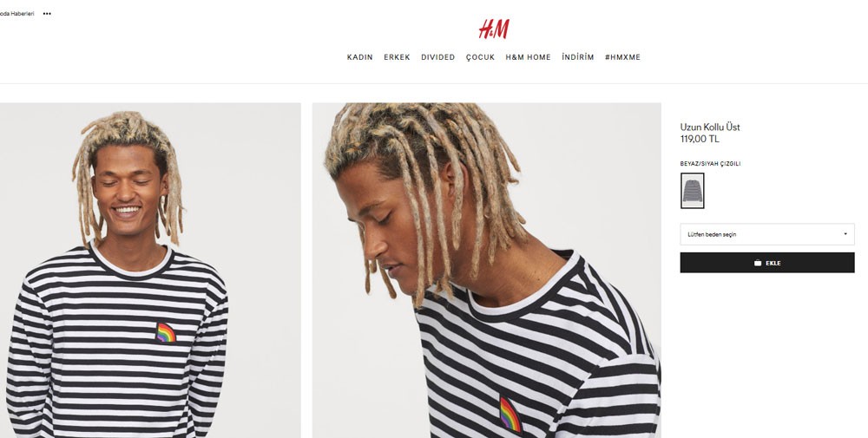Add the item with the EKLE button
868x438 pixels.
click(x=767, y=263)
